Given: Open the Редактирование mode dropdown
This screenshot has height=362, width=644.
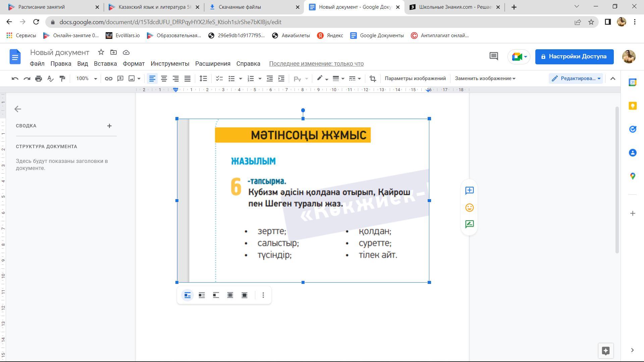Looking at the screenshot, I should coord(576,78).
